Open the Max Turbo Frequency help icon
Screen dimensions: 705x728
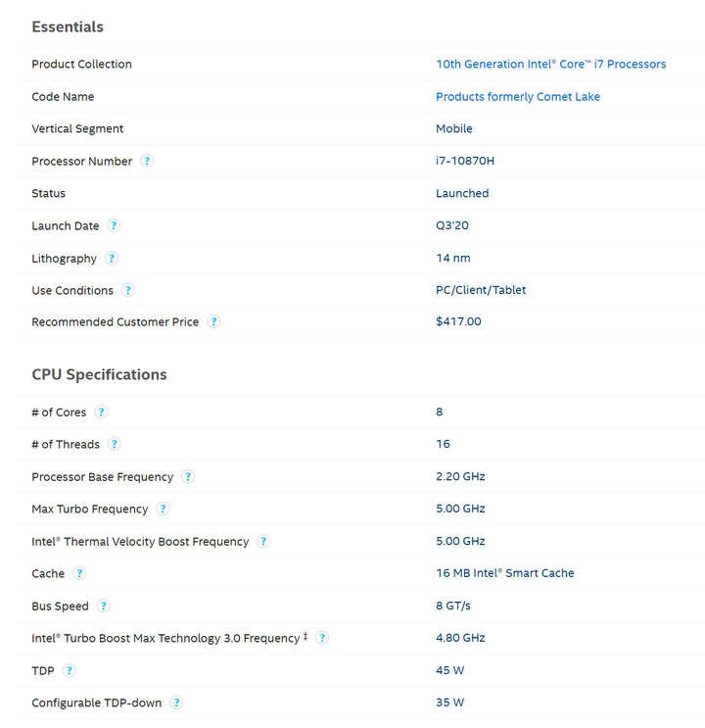click(163, 509)
